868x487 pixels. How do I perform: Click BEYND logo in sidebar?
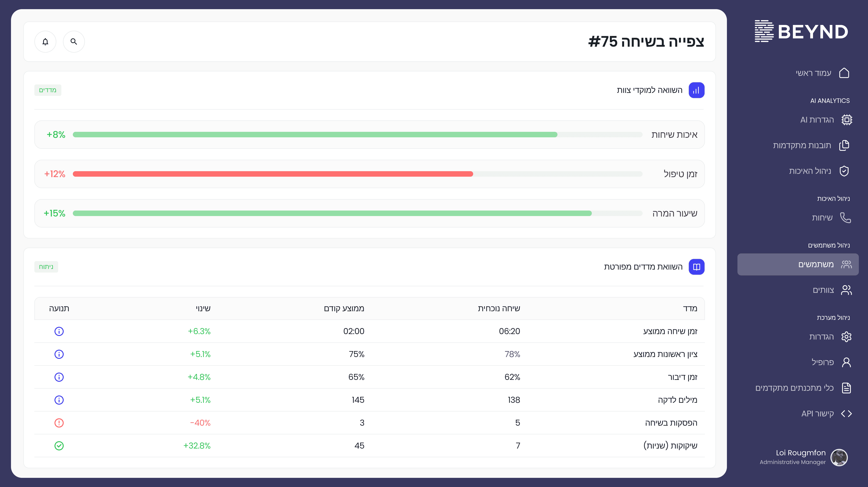coord(801,31)
